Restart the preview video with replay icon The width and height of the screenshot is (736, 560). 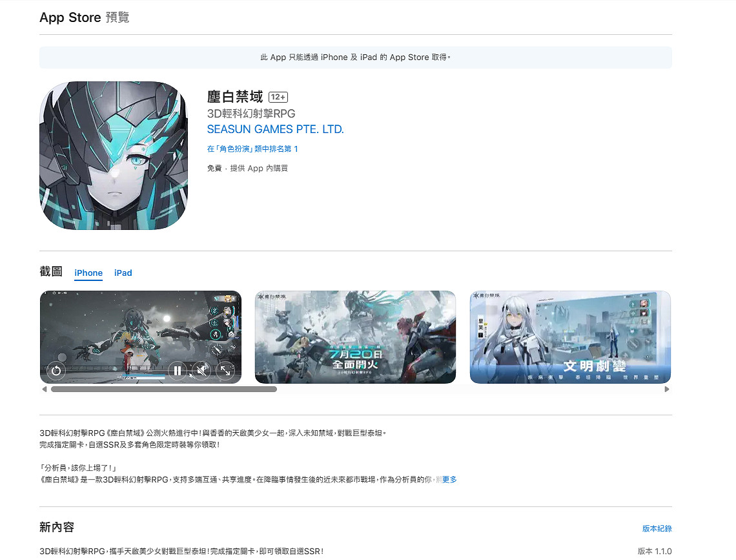tap(56, 371)
